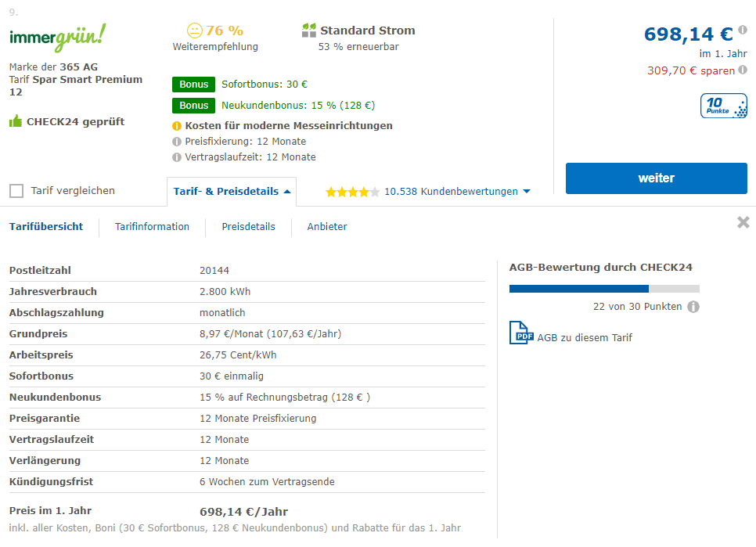Click the 76 % Weiterempfehlung rating
The height and width of the screenshot is (547, 756).
pyautogui.click(x=215, y=38)
